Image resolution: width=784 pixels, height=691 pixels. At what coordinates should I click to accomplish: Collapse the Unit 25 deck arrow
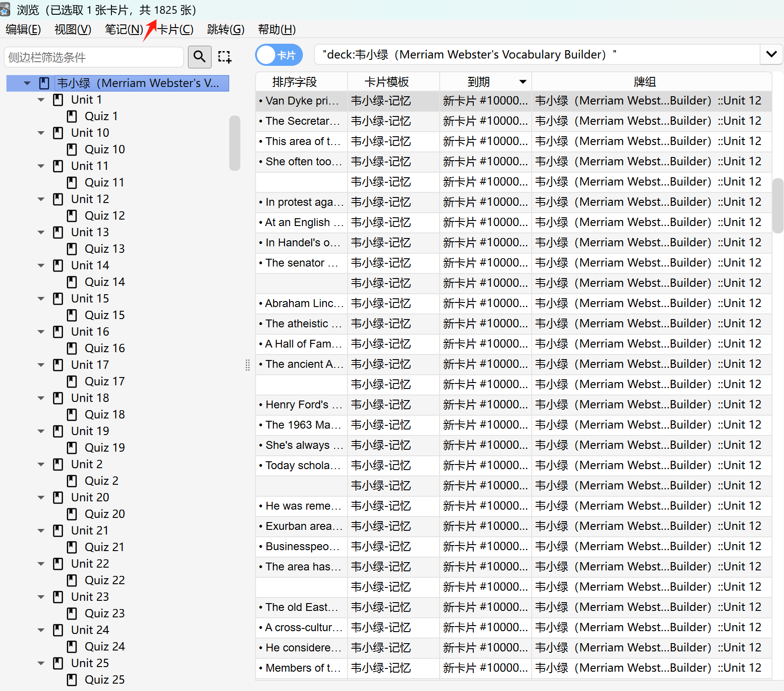tap(41, 663)
